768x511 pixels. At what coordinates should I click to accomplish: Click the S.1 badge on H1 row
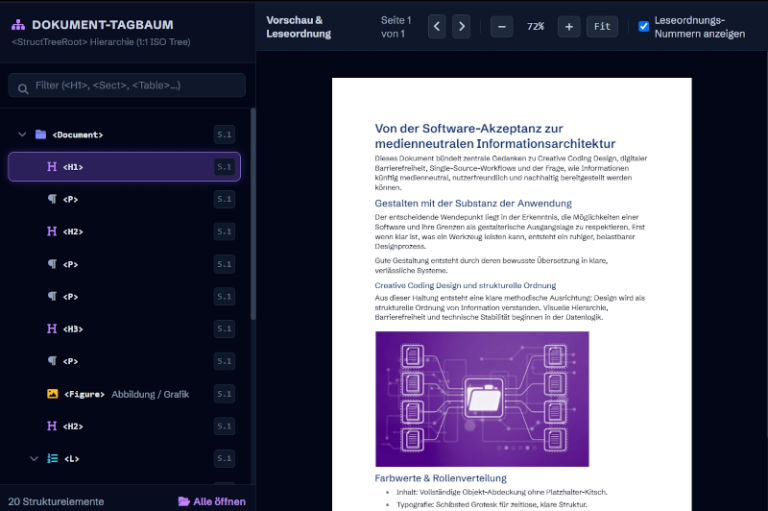point(224,167)
